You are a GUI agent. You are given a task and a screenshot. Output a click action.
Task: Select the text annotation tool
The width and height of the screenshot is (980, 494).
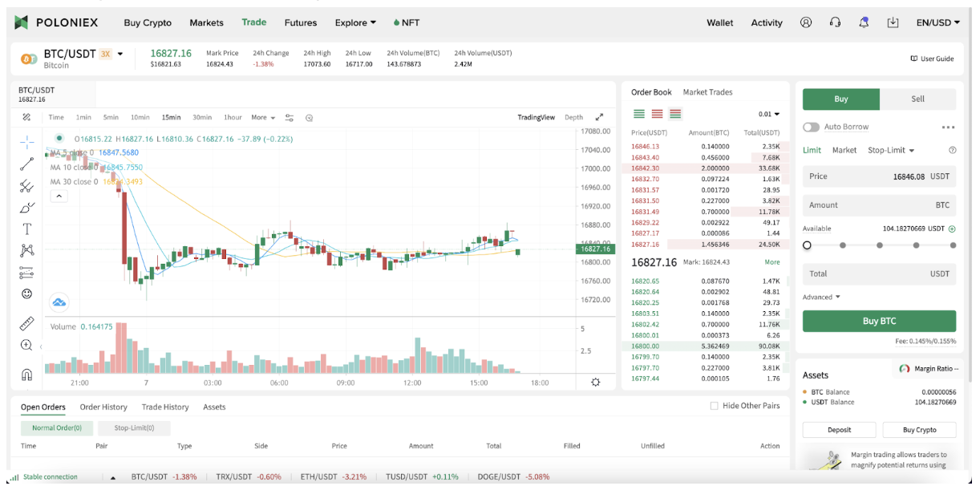point(26,229)
